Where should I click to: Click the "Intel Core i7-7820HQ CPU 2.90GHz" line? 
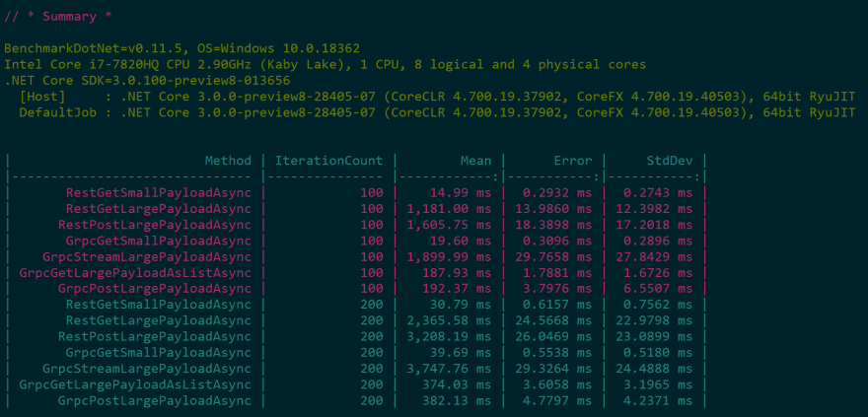coord(325,65)
